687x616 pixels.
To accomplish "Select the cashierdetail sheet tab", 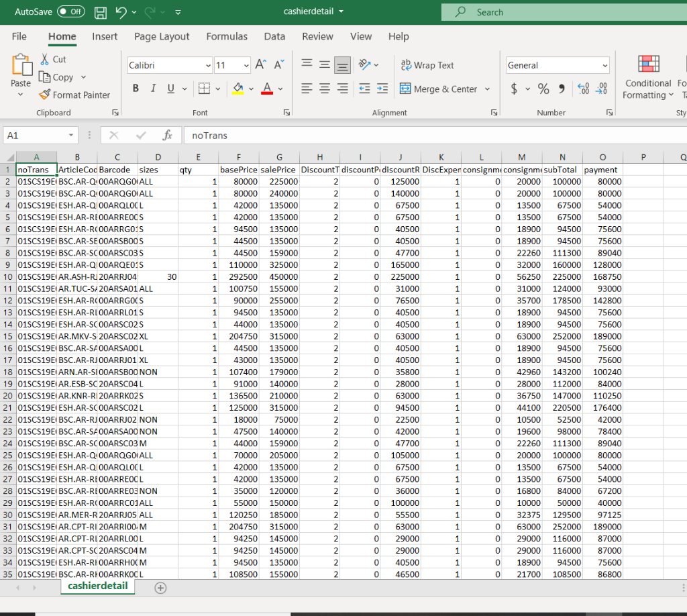I will pos(98,586).
